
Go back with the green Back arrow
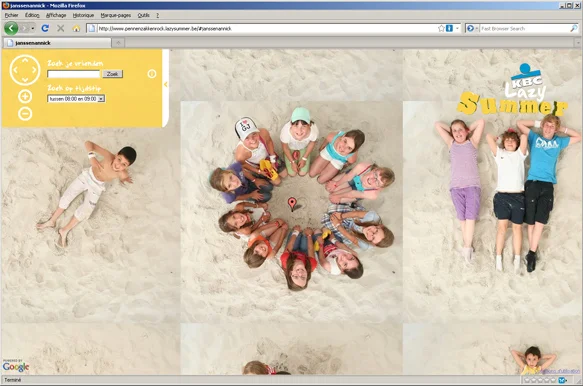pos(11,28)
